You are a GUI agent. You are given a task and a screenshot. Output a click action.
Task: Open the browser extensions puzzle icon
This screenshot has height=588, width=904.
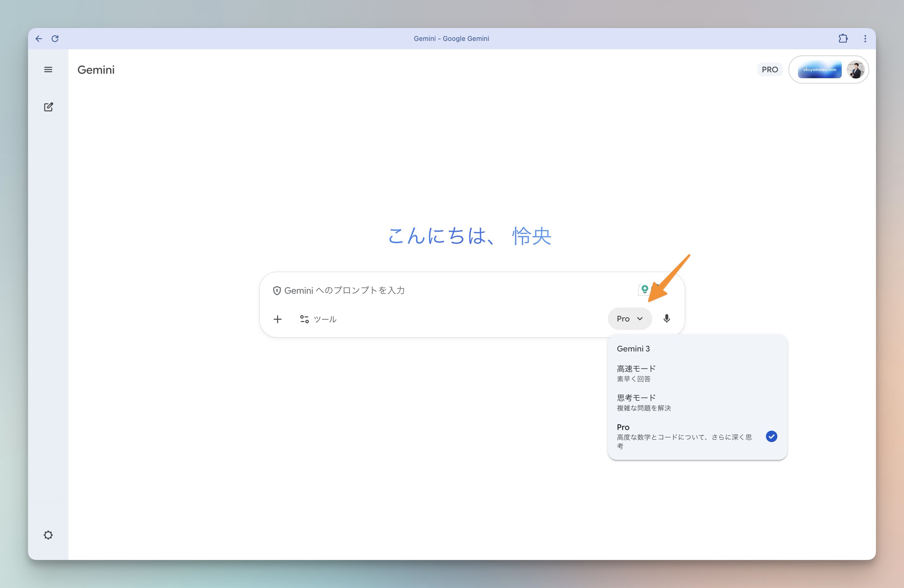point(843,38)
